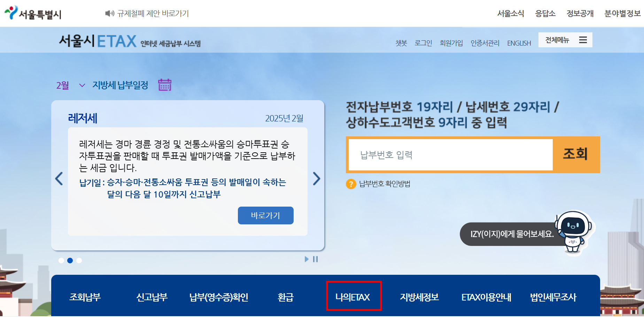Click 로그인 link

pos(423,43)
